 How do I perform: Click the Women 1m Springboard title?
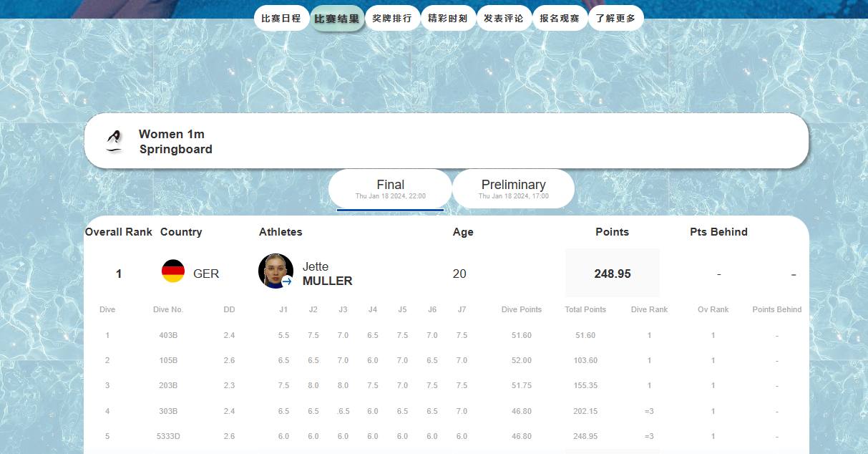pyautogui.click(x=175, y=142)
